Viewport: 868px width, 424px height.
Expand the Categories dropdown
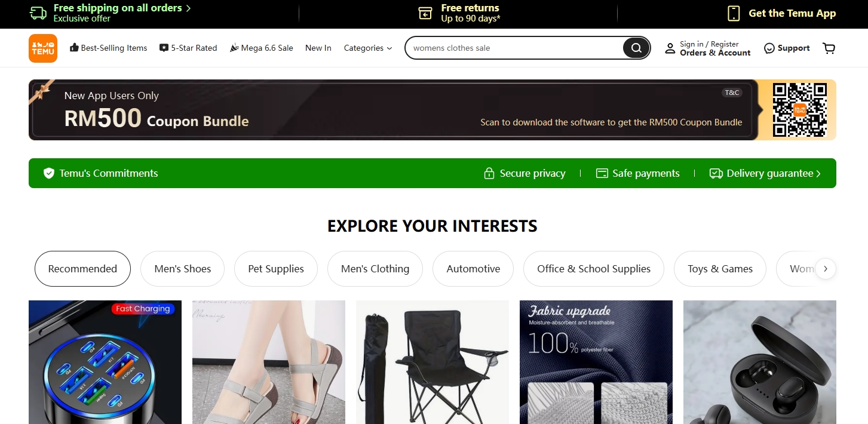click(368, 48)
